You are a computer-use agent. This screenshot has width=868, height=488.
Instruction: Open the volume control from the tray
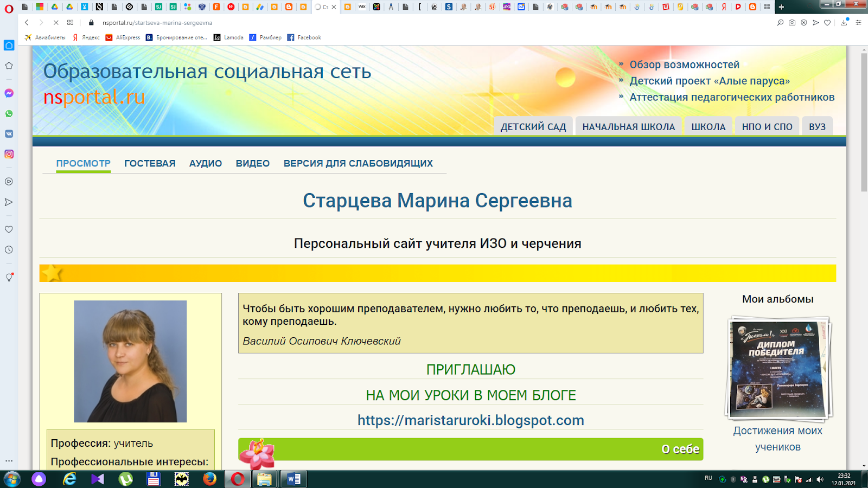[x=820, y=479]
